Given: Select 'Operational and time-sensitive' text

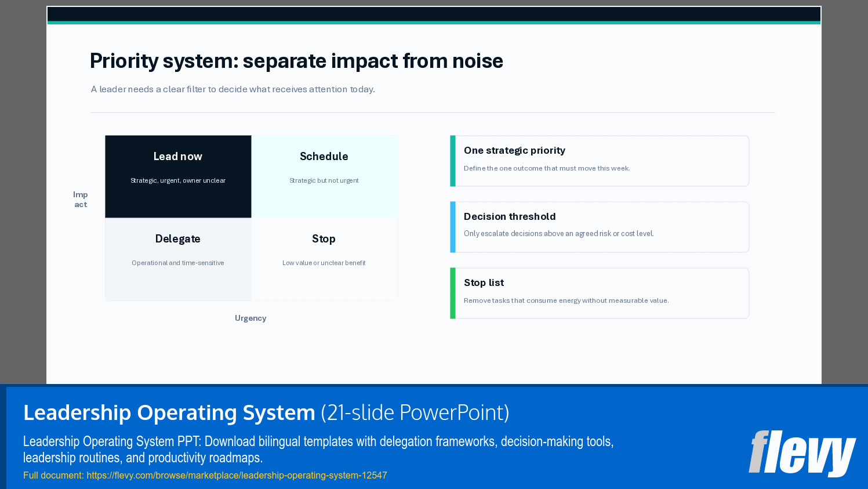Looking at the screenshot, I should [178, 263].
